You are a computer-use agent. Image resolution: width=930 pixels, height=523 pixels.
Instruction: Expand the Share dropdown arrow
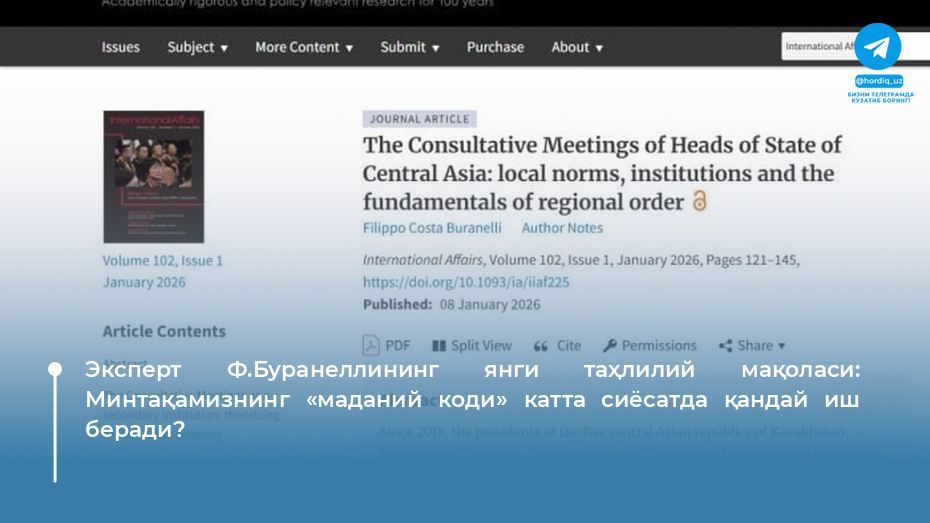(x=782, y=346)
